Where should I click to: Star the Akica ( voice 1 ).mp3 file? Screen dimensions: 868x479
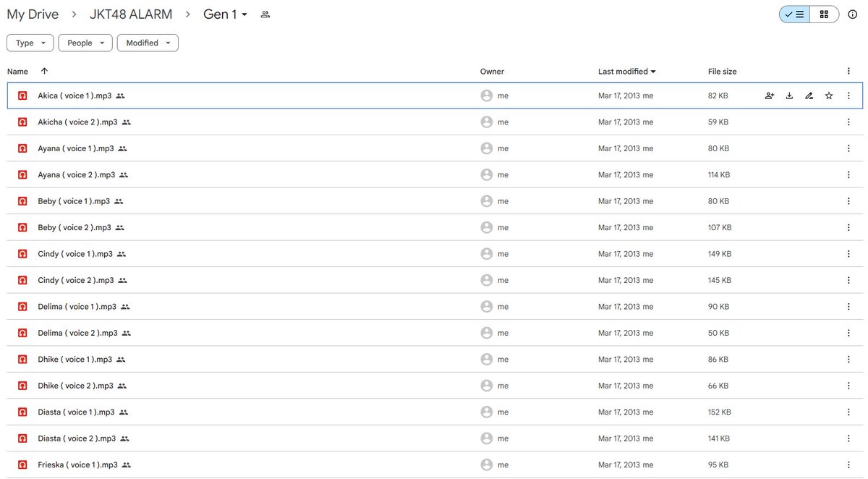[829, 96]
